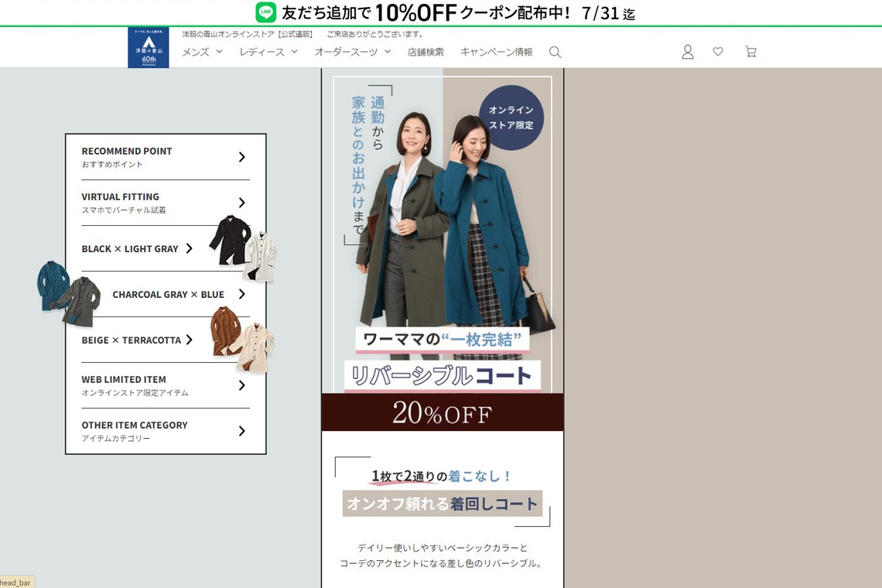Click the account person icon
This screenshot has height=588, width=882.
point(687,51)
